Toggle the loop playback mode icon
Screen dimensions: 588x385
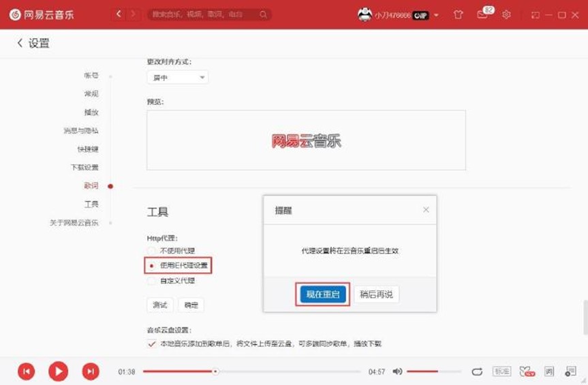(x=477, y=371)
